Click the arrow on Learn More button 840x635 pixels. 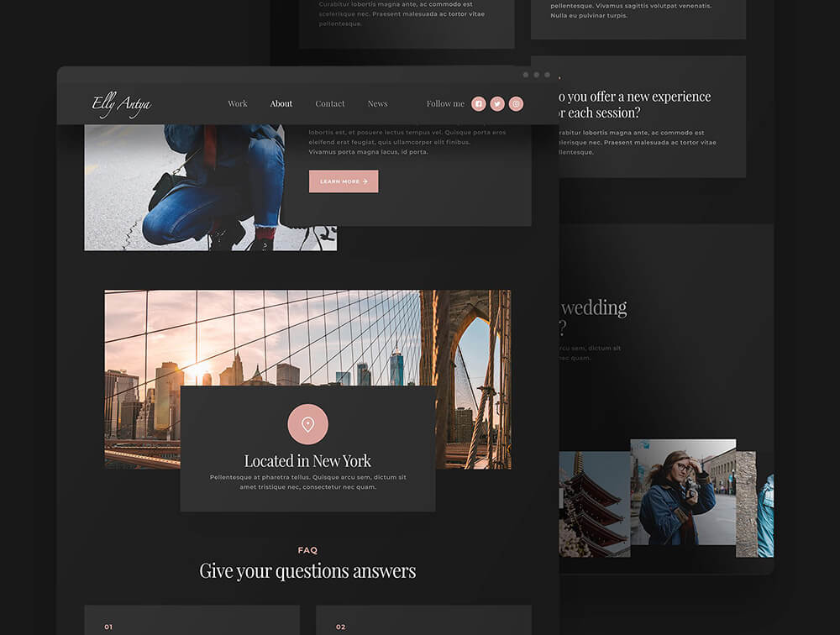pos(365,181)
